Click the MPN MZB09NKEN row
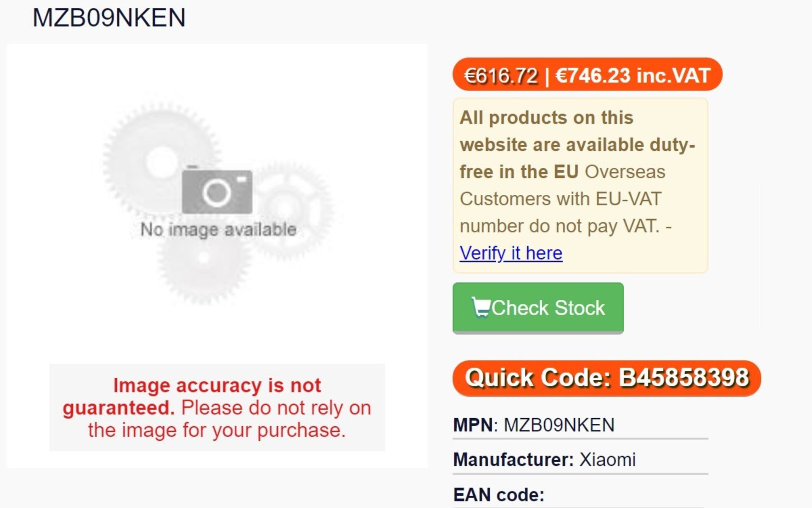This screenshot has width=812, height=508. 580,425
